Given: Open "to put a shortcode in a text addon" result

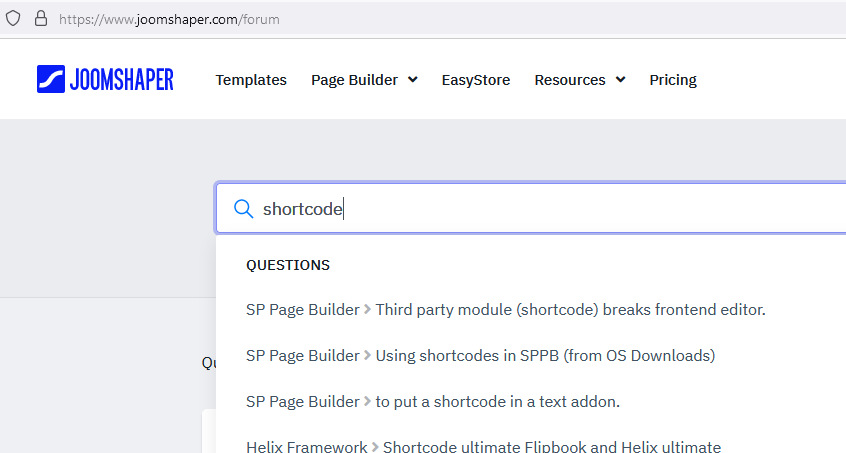Looking at the screenshot, I should [497, 402].
